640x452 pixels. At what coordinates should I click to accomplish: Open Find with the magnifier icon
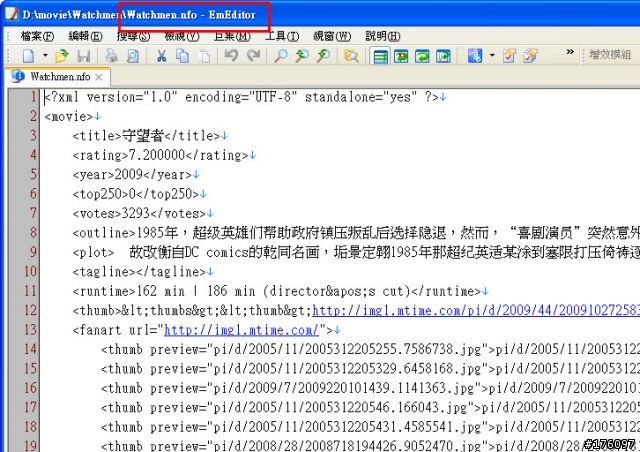click(x=281, y=56)
